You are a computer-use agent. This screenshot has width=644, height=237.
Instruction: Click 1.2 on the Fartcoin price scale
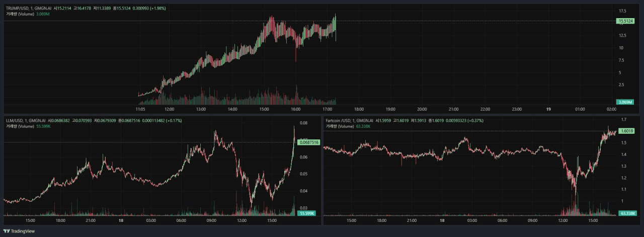(623, 178)
